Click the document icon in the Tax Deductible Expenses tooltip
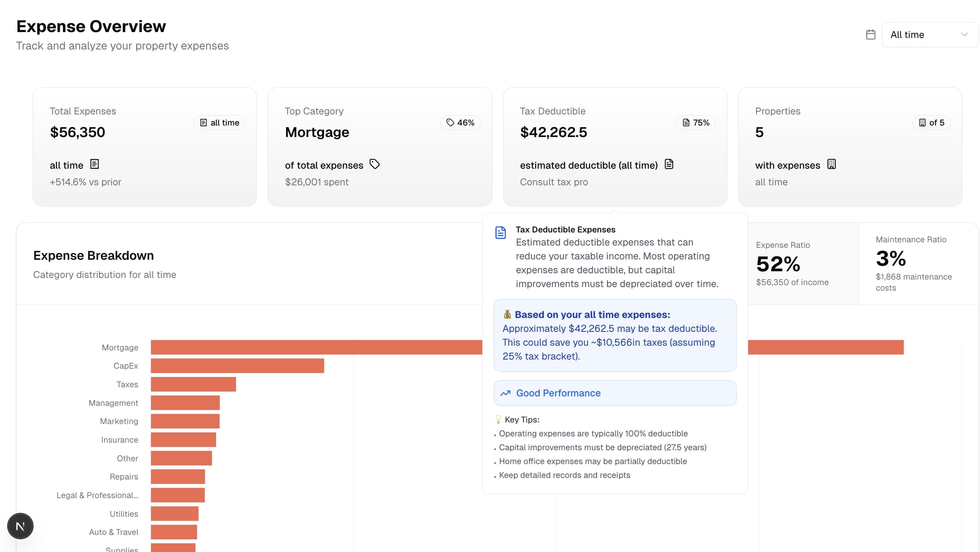 coord(500,232)
